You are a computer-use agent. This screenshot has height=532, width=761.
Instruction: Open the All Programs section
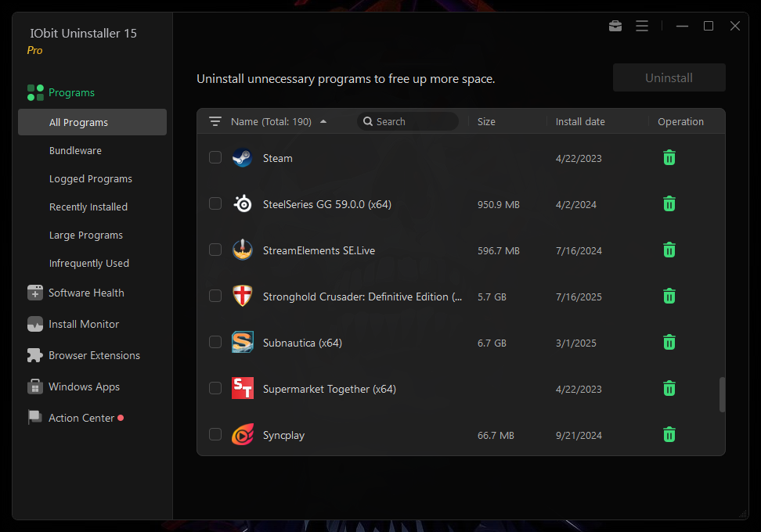[x=92, y=122]
